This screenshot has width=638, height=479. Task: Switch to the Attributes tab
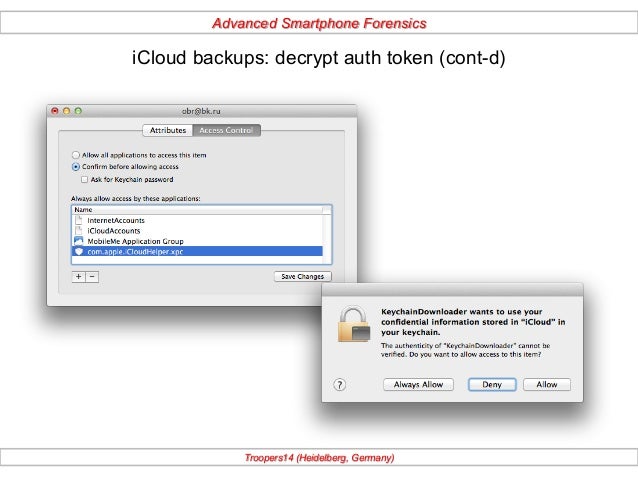(x=168, y=130)
